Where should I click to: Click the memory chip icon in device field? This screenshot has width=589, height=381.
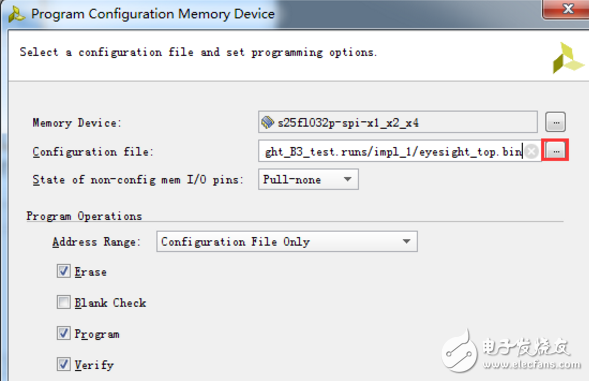267,122
